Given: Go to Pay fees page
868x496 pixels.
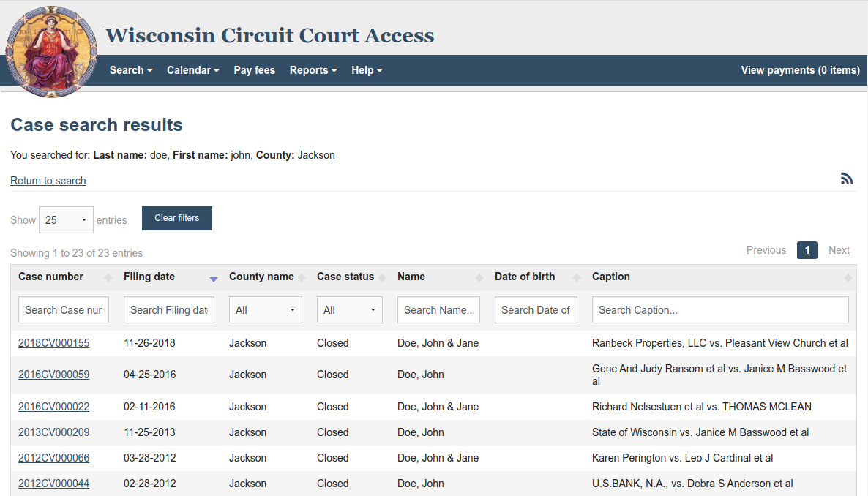Looking at the screenshot, I should (x=254, y=70).
